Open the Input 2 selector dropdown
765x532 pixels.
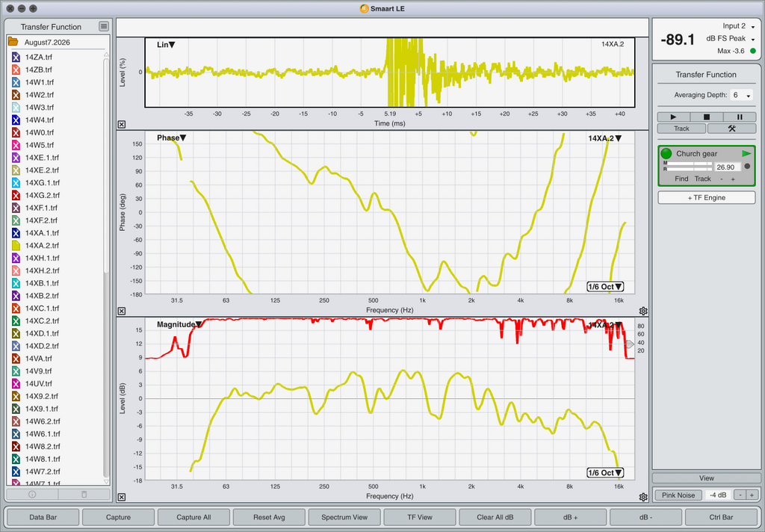tap(739, 26)
